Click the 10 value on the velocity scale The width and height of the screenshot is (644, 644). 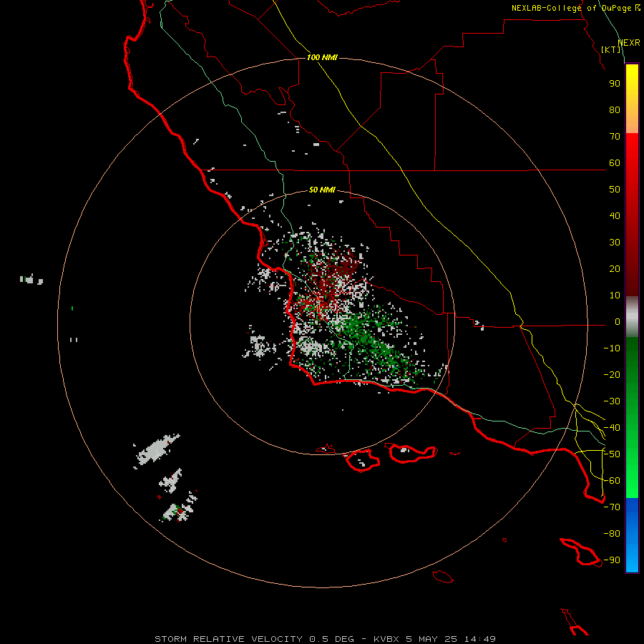[615, 296]
